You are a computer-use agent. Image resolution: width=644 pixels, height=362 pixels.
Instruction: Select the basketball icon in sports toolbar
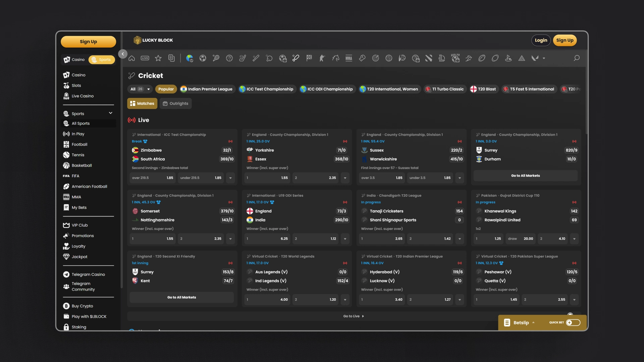[x=229, y=58]
